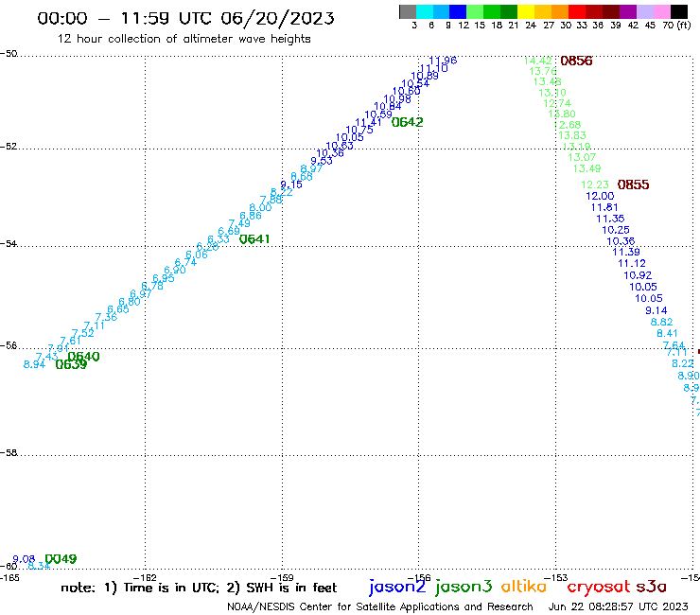Click the wave height value '13.07'
The width and height of the screenshot is (700, 615).
point(582,157)
